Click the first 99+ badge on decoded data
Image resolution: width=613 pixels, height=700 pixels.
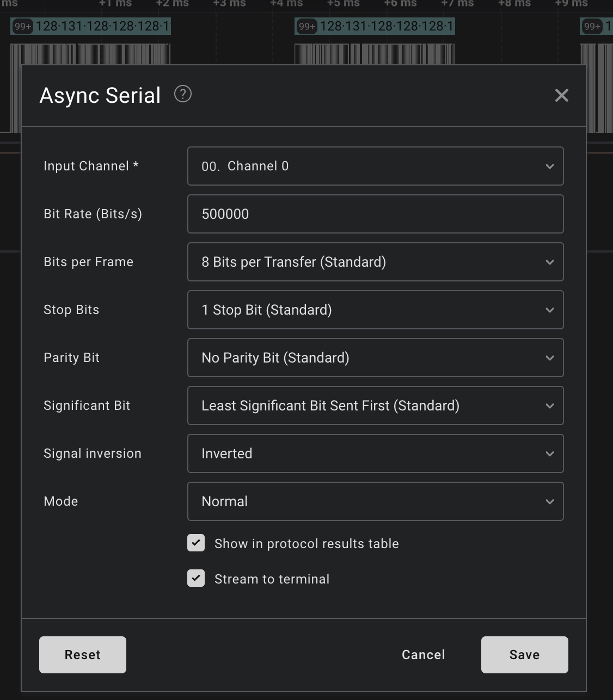point(23,27)
